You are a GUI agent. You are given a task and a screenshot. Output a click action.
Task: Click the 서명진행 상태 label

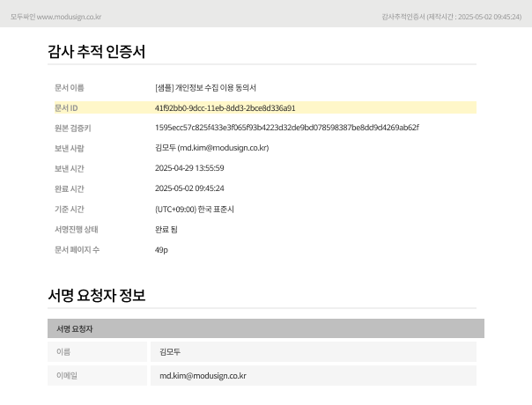(x=77, y=229)
